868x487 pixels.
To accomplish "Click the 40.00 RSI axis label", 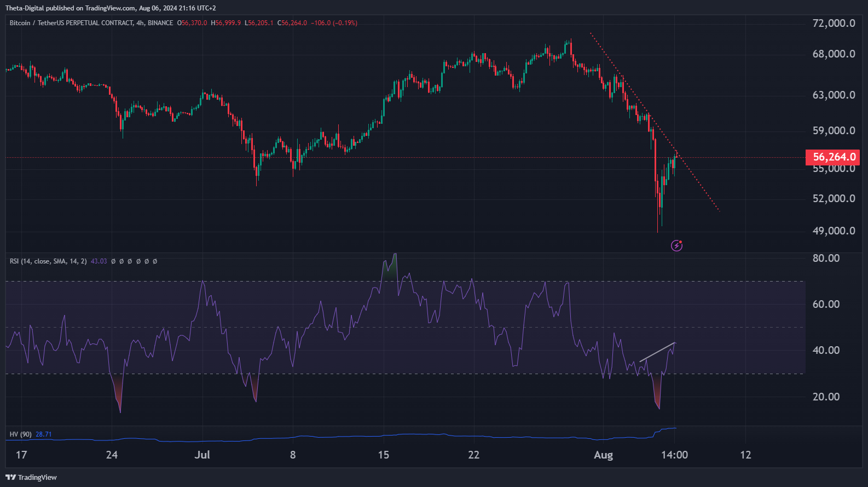I will 826,350.
